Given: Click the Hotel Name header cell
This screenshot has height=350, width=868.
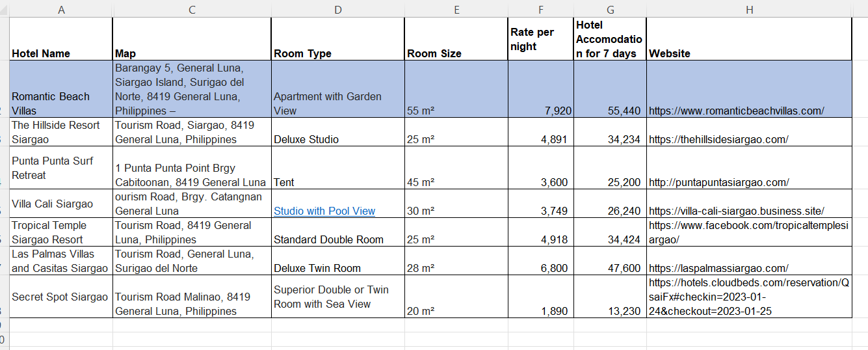Looking at the screenshot, I should point(61,39).
